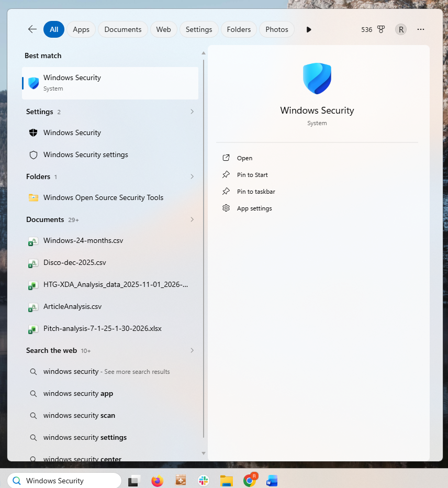The image size is (448, 488).
Task: Launch Chrome from the taskbar
Action: pos(250,481)
